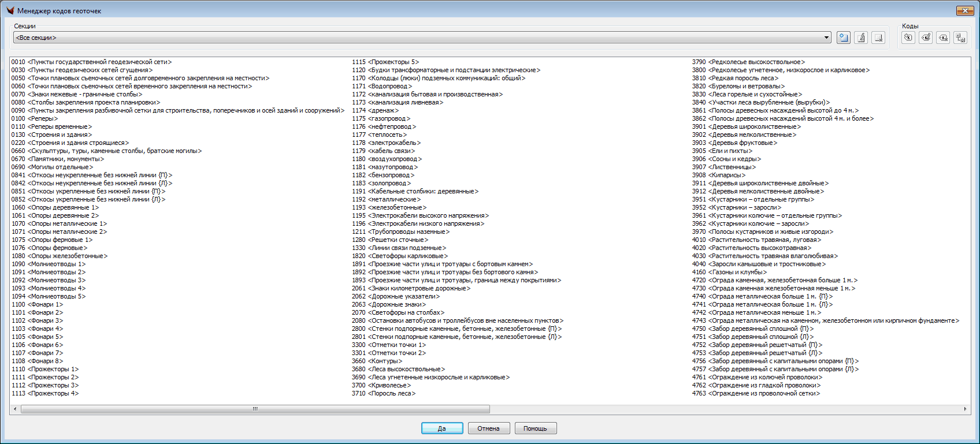Image resolution: width=980 pixels, height=444 pixels.
Task: Click the scrollbar right arrow
Action: 965,409
